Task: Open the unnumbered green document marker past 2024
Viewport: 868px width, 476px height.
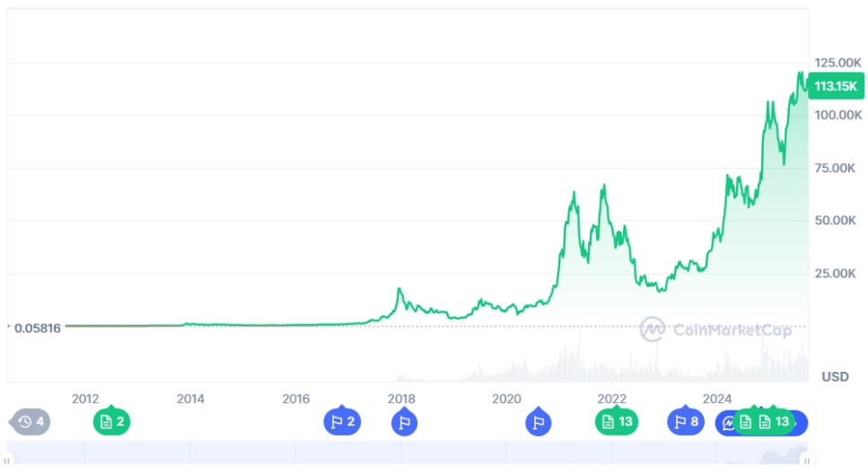Action: tap(745, 421)
